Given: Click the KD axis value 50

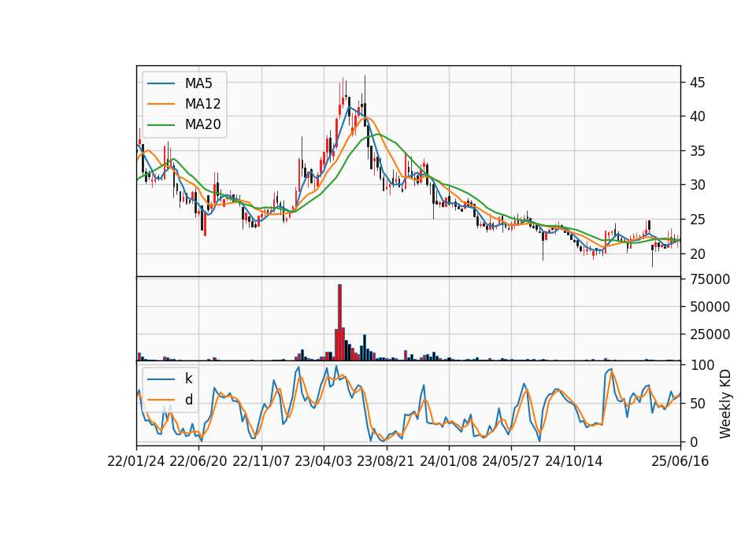Looking at the screenshot, I should point(697,404).
